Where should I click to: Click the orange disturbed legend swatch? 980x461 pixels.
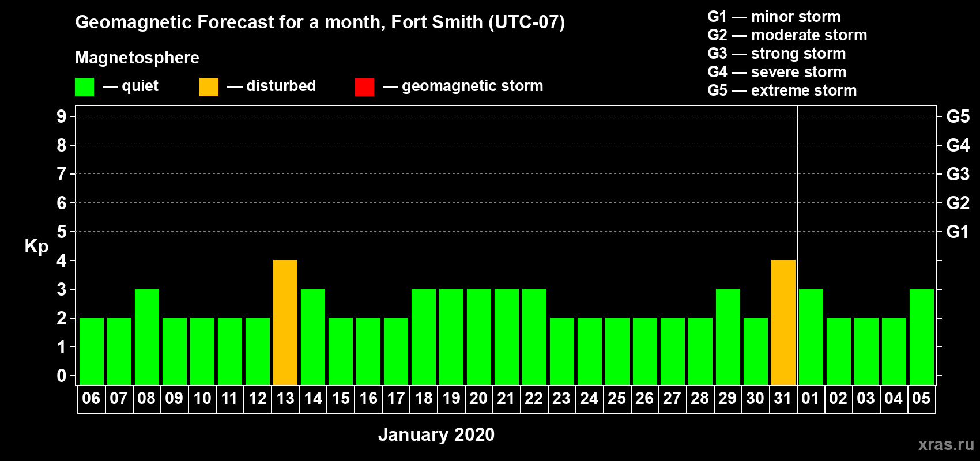click(x=209, y=87)
